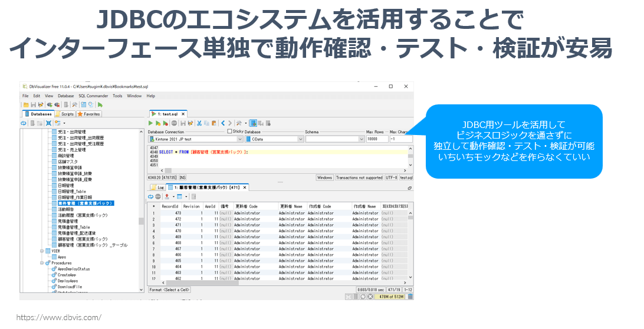Click the Save As icon in the main toolbar
The height and width of the screenshot is (329, 644).
click(41, 105)
